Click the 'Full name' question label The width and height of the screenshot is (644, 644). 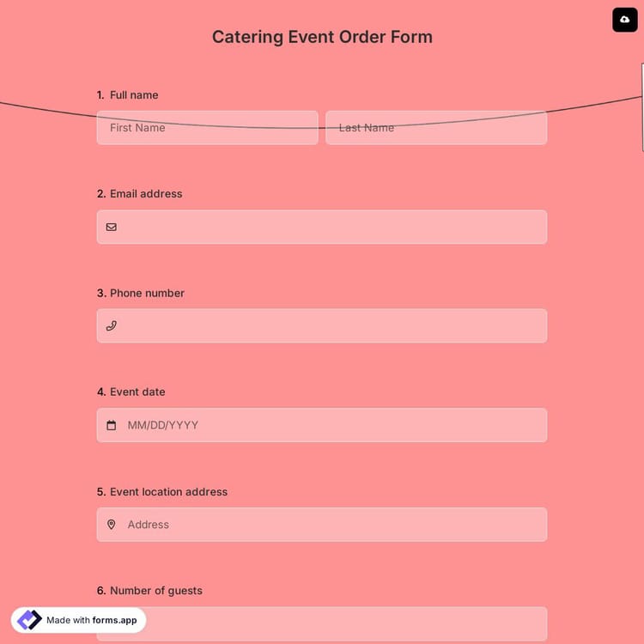(x=134, y=95)
